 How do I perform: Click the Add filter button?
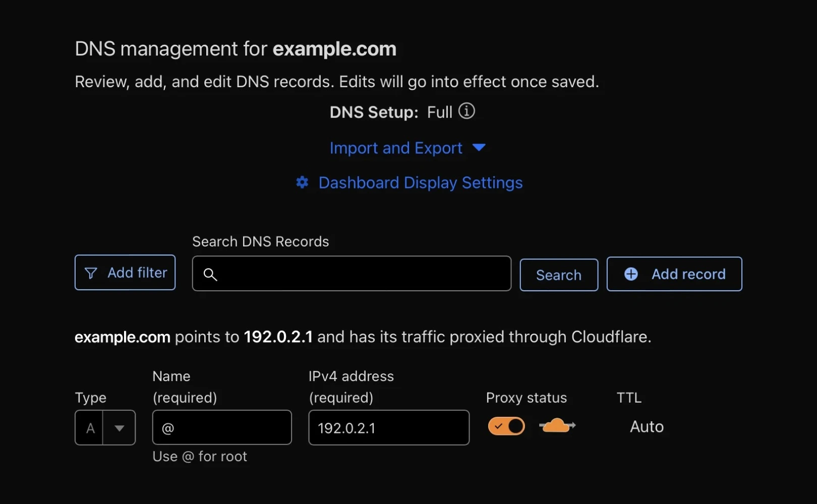point(125,273)
